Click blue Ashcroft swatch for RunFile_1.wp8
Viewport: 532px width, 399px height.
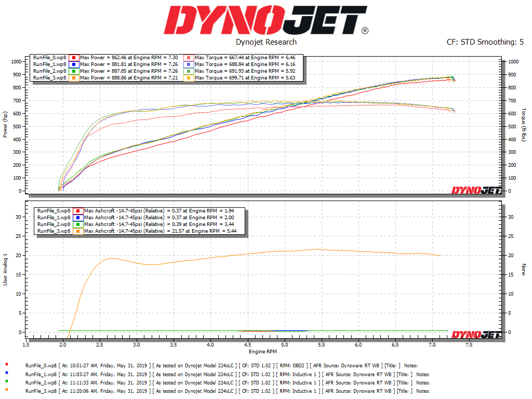click(x=78, y=218)
